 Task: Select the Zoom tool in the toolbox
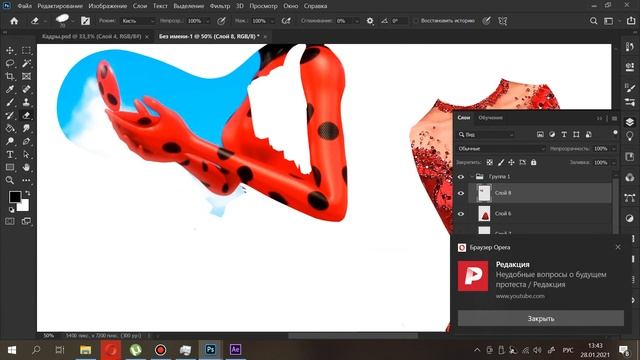10,180
